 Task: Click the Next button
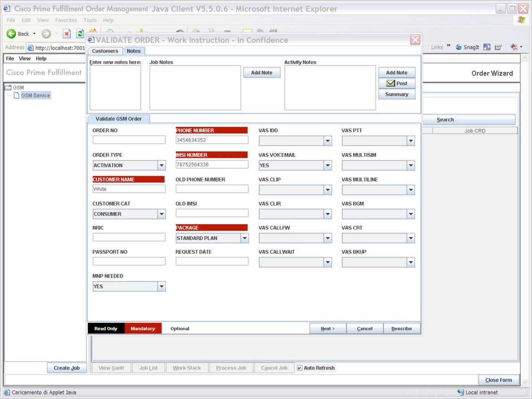tap(328, 328)
